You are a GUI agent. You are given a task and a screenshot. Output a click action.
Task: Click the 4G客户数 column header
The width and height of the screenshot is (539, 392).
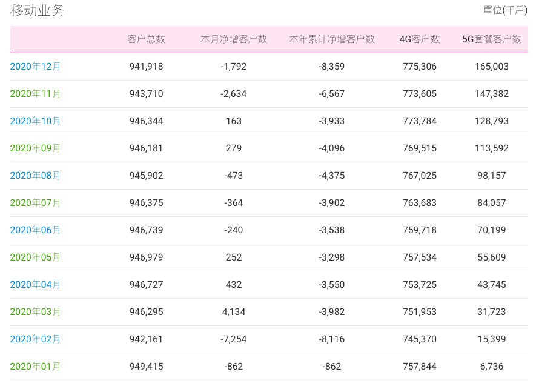420,39
